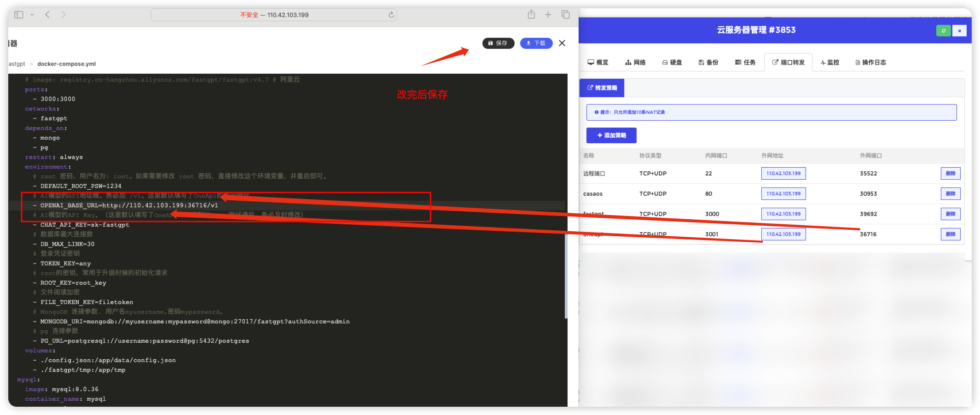Click the Safari address bar 110.42.103.199
980x415 pixels.
[274, 15]
